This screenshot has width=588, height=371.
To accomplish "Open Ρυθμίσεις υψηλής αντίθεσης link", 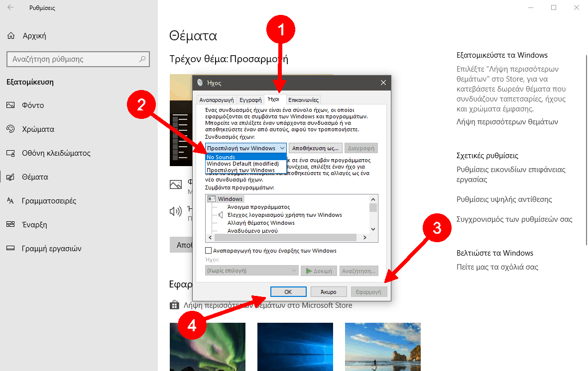I will coord(504,199).
